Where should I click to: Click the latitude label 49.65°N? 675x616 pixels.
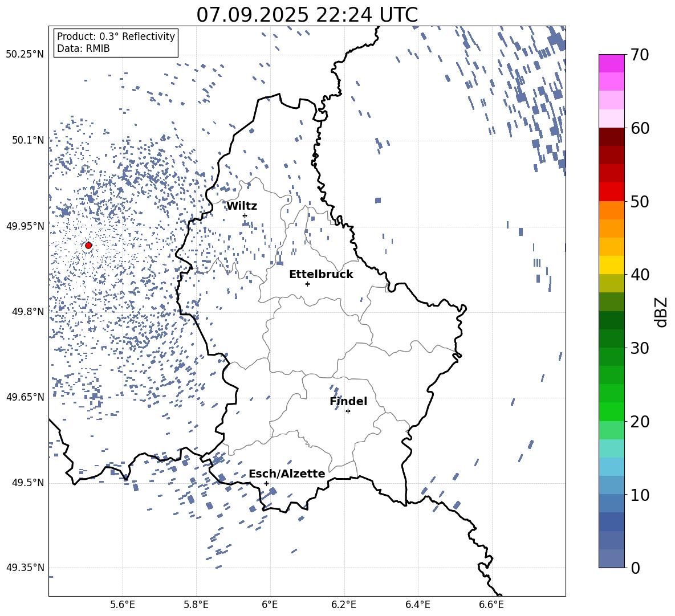(x=25, y=397)
